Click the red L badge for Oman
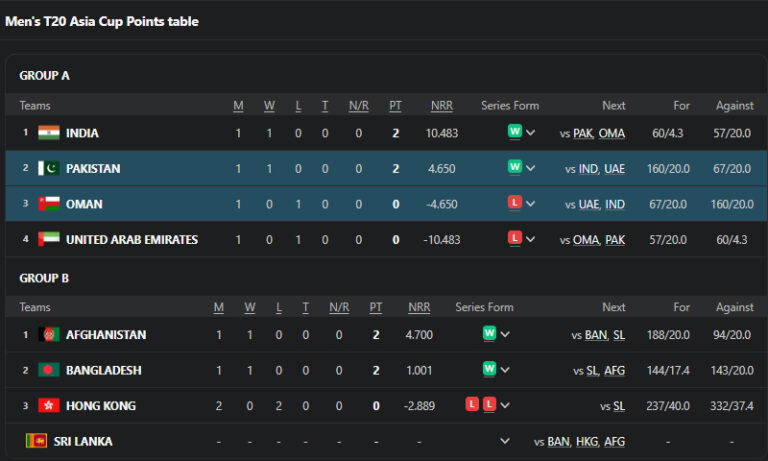The width and height of the screenshot is (768, 461). click(515, 204)
